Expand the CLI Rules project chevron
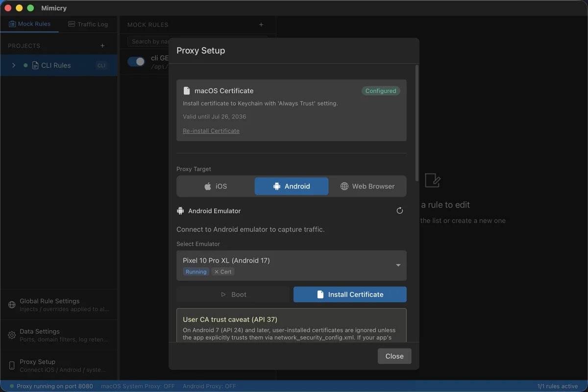This screenshot has width=588, height=392. click(14, 65)
